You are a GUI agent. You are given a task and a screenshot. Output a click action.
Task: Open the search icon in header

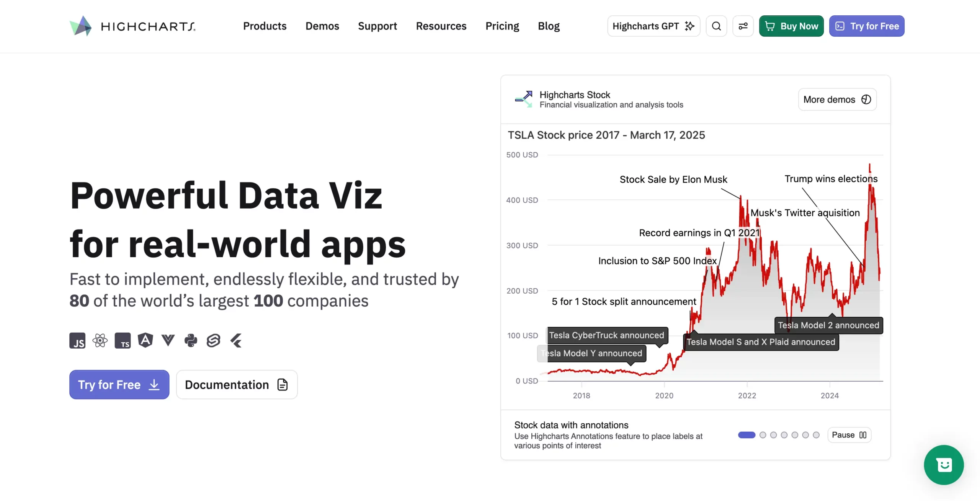point(716,26)
